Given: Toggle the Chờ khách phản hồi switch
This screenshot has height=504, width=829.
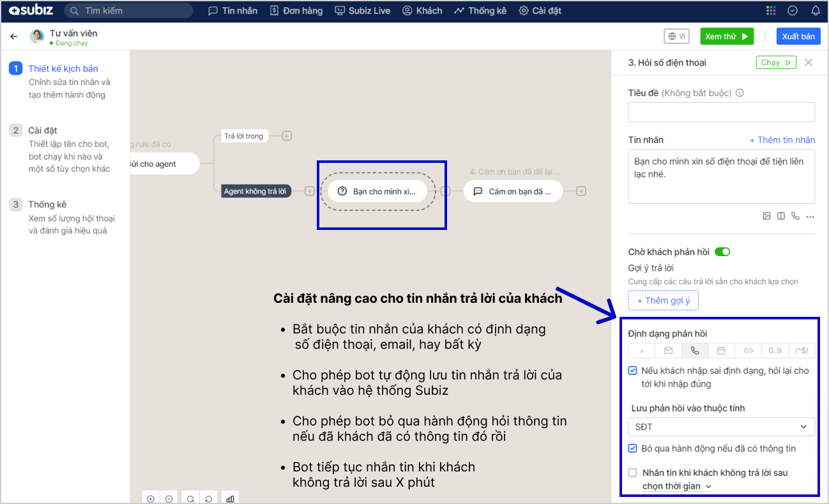Looking at the screenshot, I should tap(722, 252).
